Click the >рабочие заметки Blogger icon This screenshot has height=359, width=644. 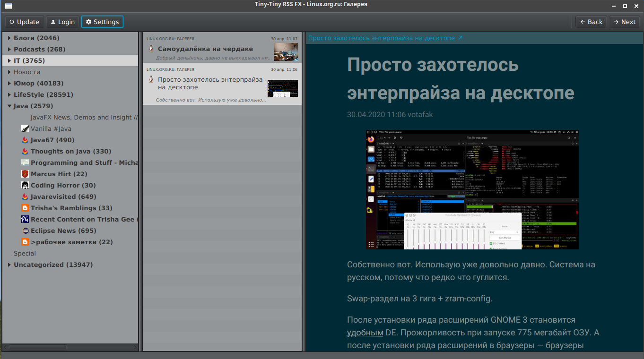25,242
